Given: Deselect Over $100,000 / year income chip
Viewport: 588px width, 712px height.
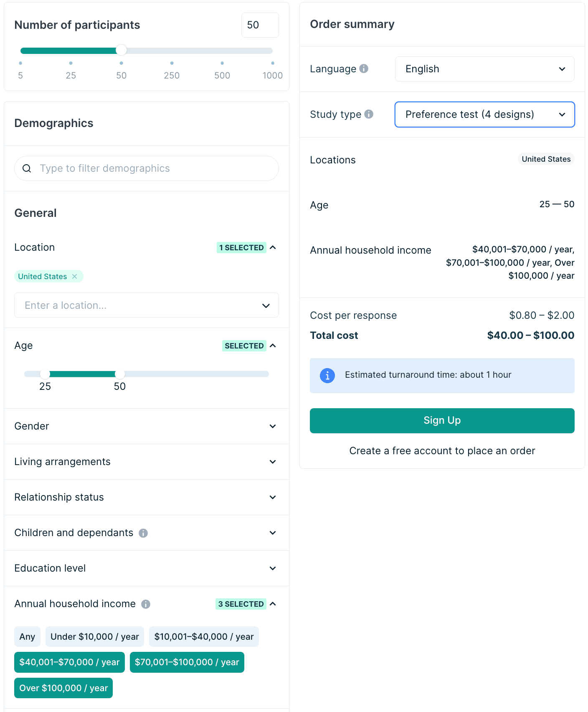Looking at the screenshot, I should click(63, 688).
